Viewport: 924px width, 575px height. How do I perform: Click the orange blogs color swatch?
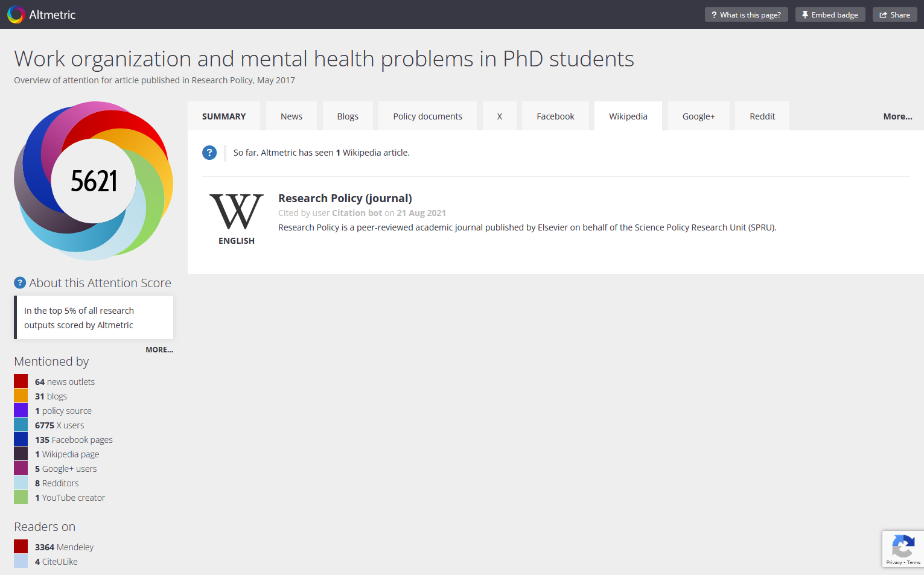click(x=21, y=396)
